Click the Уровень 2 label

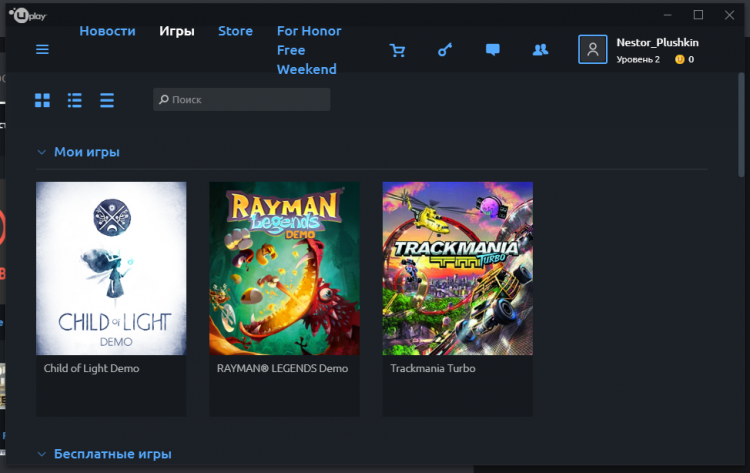(638, 59)
